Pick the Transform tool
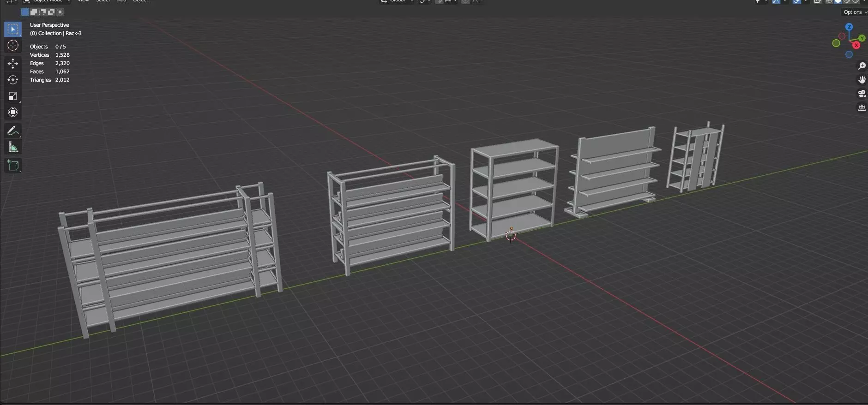 tap(13, 112)
